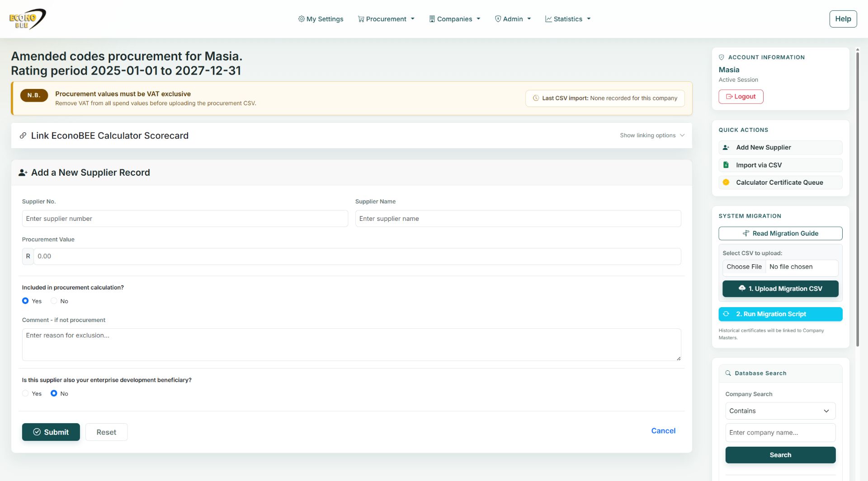Choose Add New Supplier quick action
868x481 pixels.
click(x=780, y=148)
